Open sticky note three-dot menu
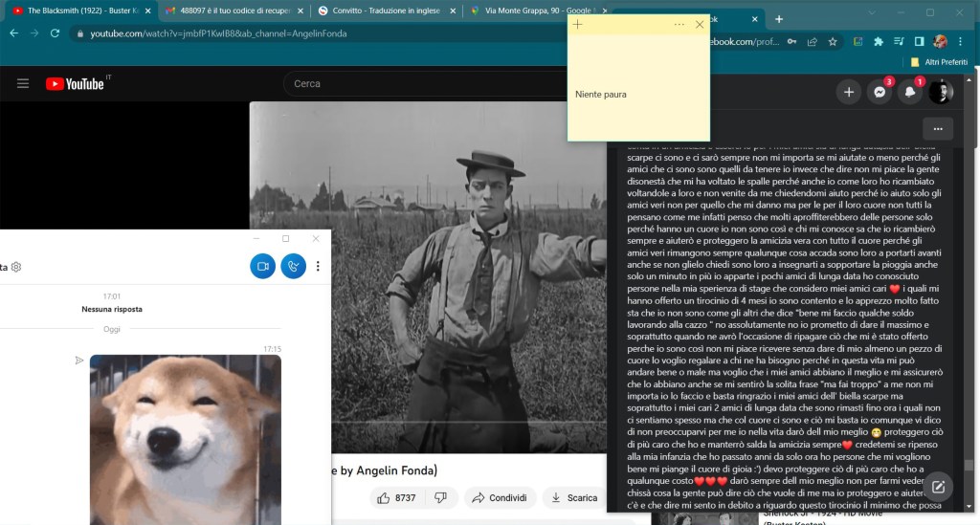980x525 pixels. (x=679, y=24)
